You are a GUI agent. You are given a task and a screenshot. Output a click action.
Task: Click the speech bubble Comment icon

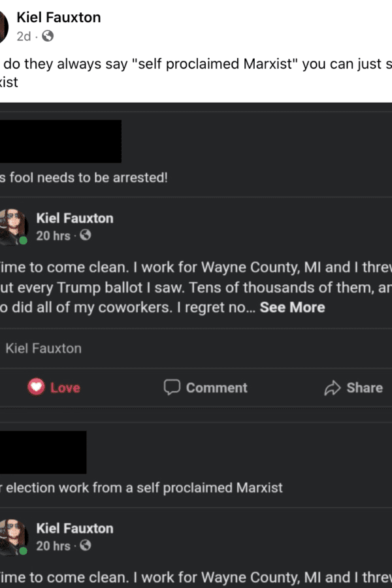point(172,387)
